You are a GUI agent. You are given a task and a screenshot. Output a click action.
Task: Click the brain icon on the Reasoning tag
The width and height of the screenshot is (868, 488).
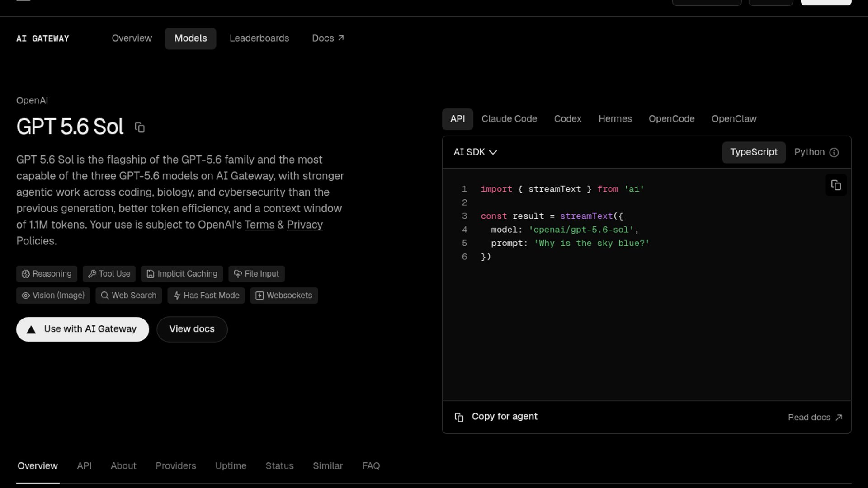(26, 274)
